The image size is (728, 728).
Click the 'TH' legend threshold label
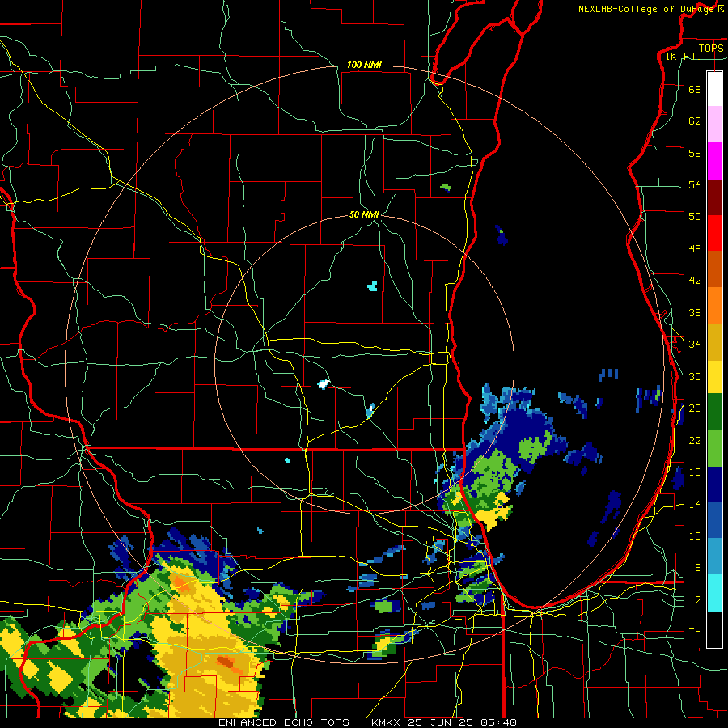click(x=695, y=632)
